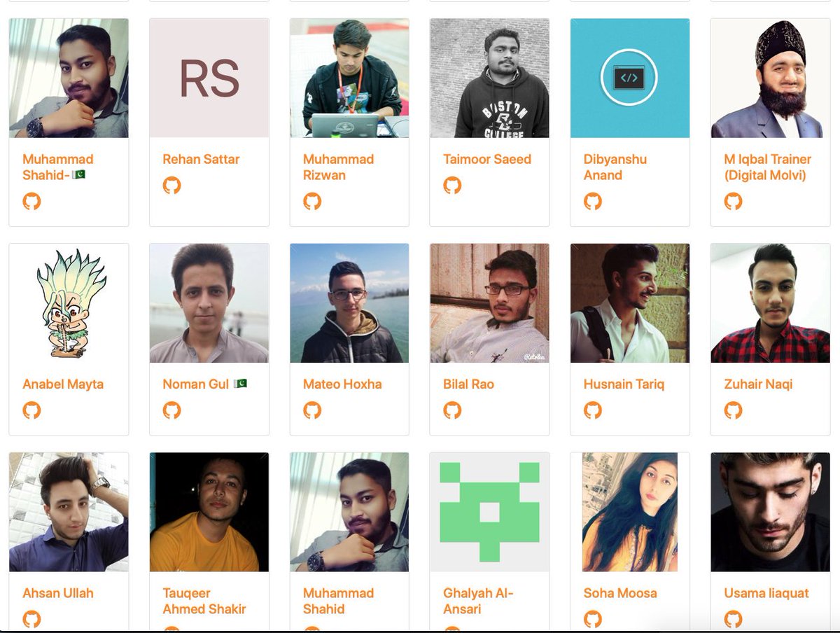Open the RS initials avatar thumbnail
The image size is (840, 633).
pos(209,78)
